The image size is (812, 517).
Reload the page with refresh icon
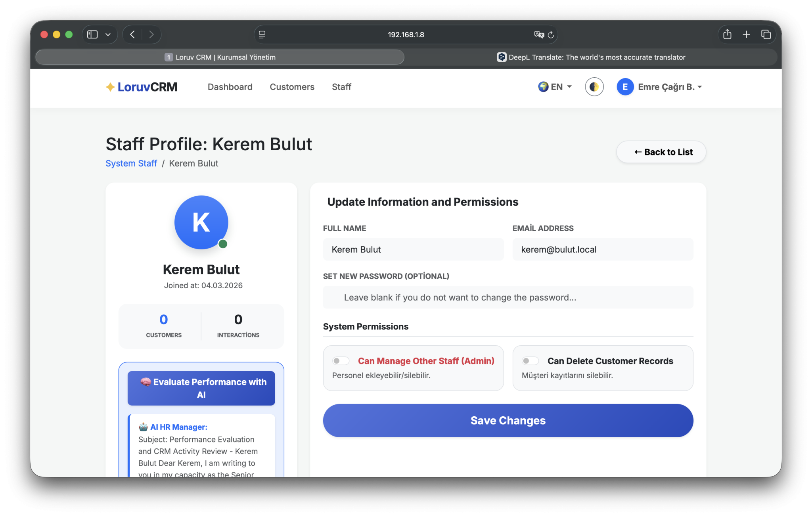point(551,35)
